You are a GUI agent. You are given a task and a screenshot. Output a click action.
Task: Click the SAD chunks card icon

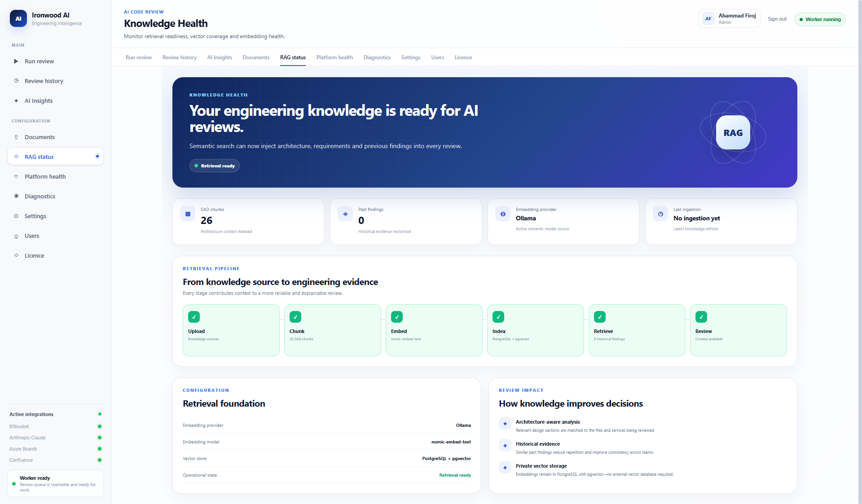(x=188, y=214)
